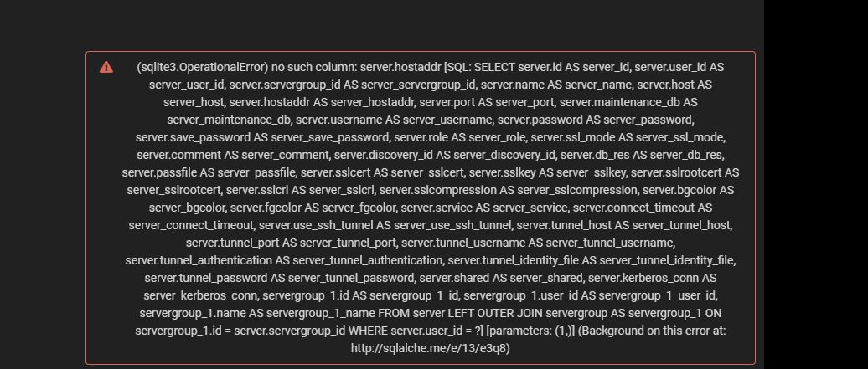868x369 pixels.
Task: Click the 'Background on this error at:' text
Action: point(653,331)
